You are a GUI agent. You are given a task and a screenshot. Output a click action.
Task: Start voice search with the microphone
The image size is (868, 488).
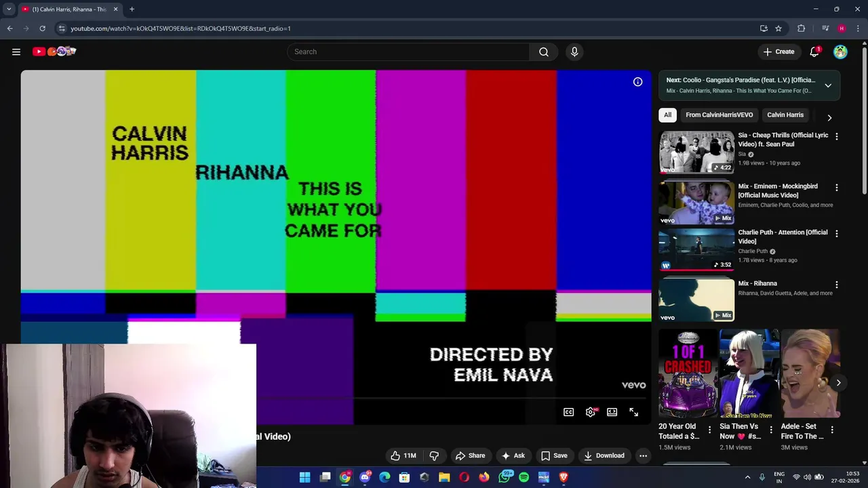pos(574,52)
